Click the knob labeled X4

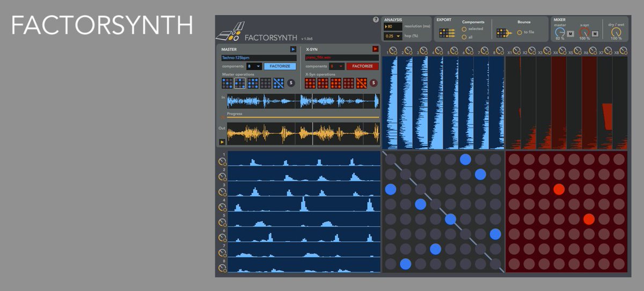coord(562,51)
